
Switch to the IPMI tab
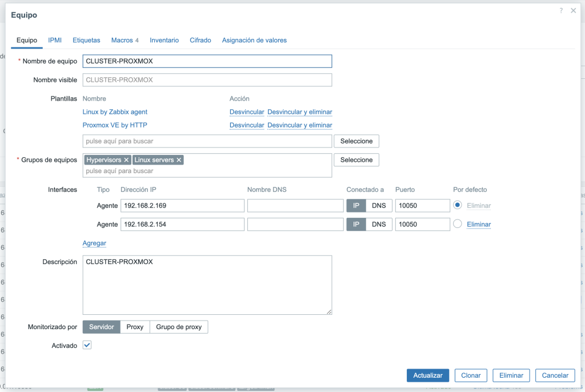pos(55,40)
